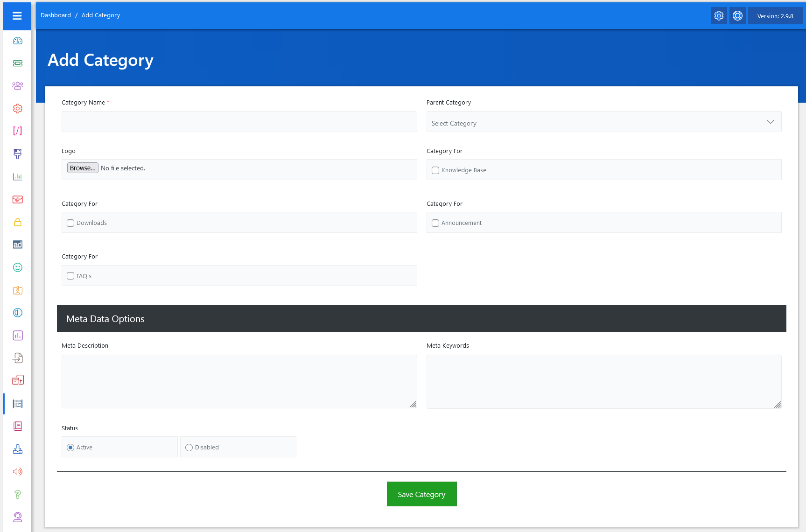806x532 pixels.
Task: Open the megaphone announcements sidebar icon
Action: (x=18, y=471)
